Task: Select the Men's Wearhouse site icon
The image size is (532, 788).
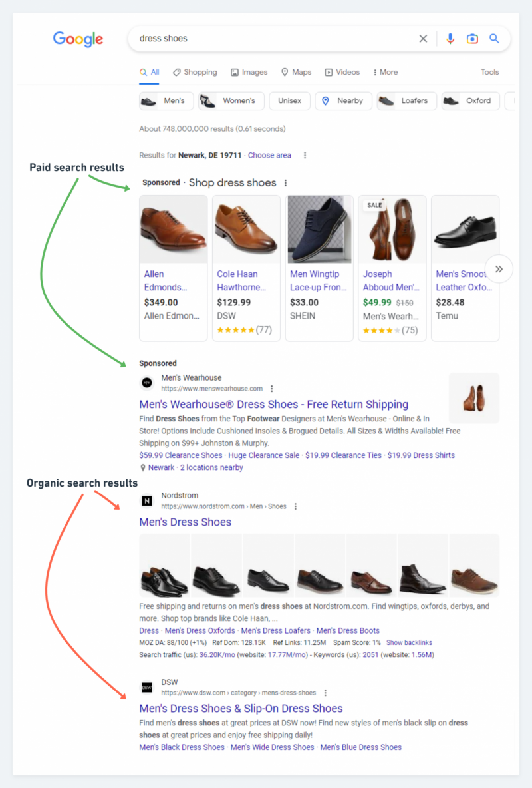Action: click(147, 383)
